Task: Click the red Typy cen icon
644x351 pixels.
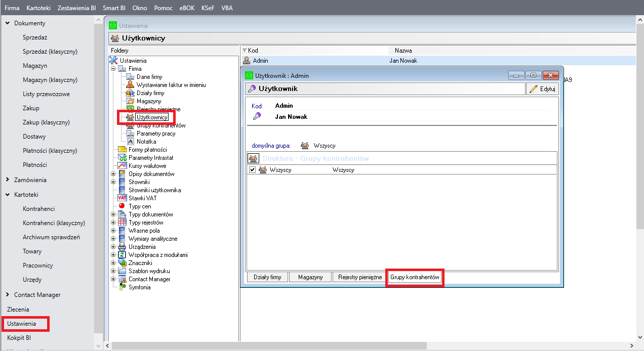Action: click(122, 206)
